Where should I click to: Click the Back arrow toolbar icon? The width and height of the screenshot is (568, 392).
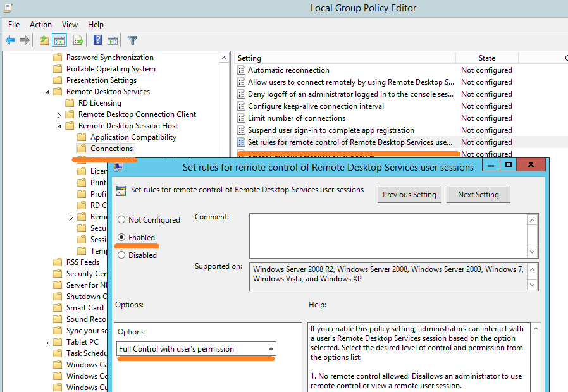click(x=10, y=40)
